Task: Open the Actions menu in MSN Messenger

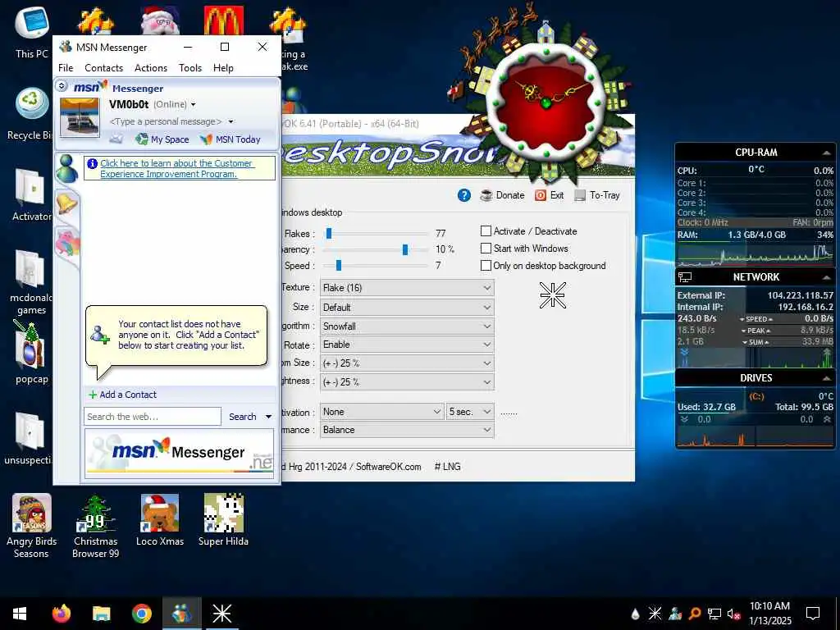Action: [x=151, y=68]
